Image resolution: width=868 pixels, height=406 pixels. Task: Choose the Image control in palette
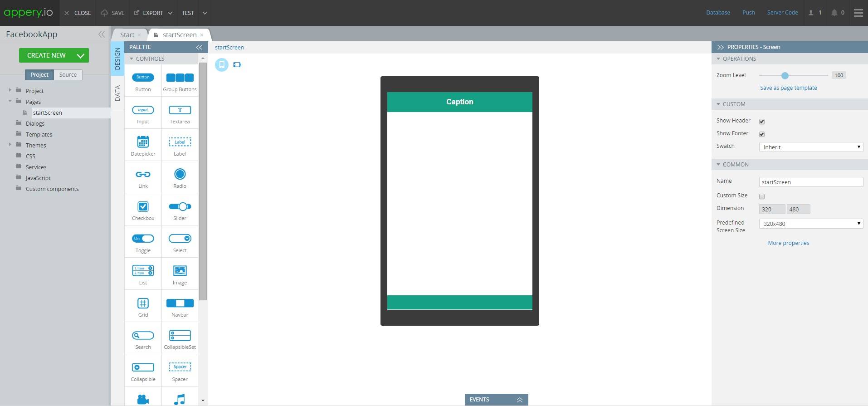pos(180,271)
